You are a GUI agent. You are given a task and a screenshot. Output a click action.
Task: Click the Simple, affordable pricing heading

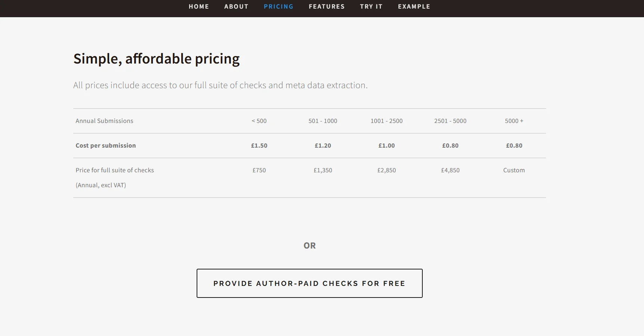coord(156,59)
